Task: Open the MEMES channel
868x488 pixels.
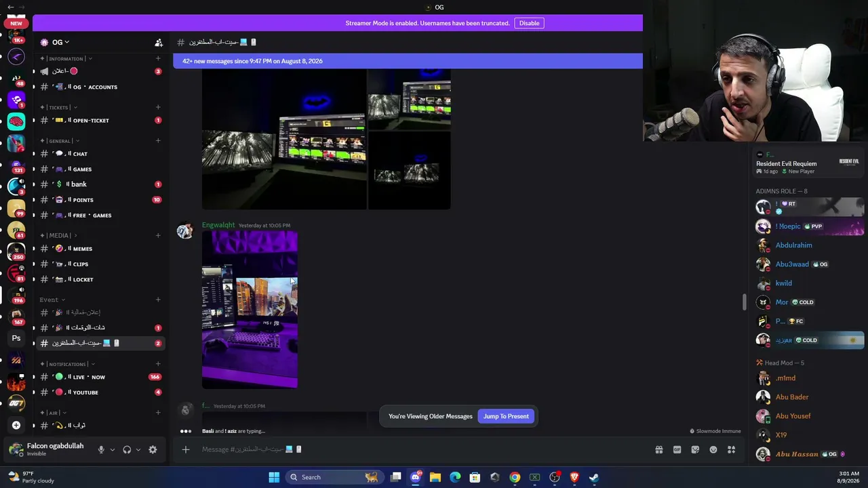Action: [x=100, y=249]
